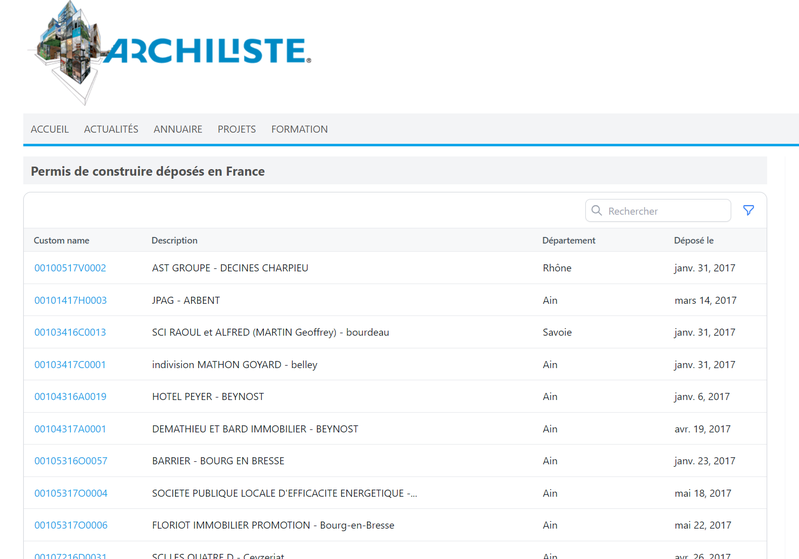Click the janv. 23, 2017 date cell
799x559 pixels.
tap(705, 461)
